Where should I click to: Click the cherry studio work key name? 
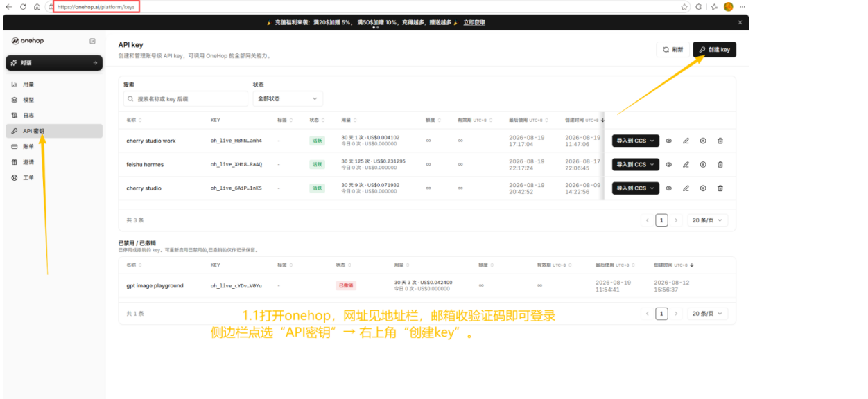point(151,141)
